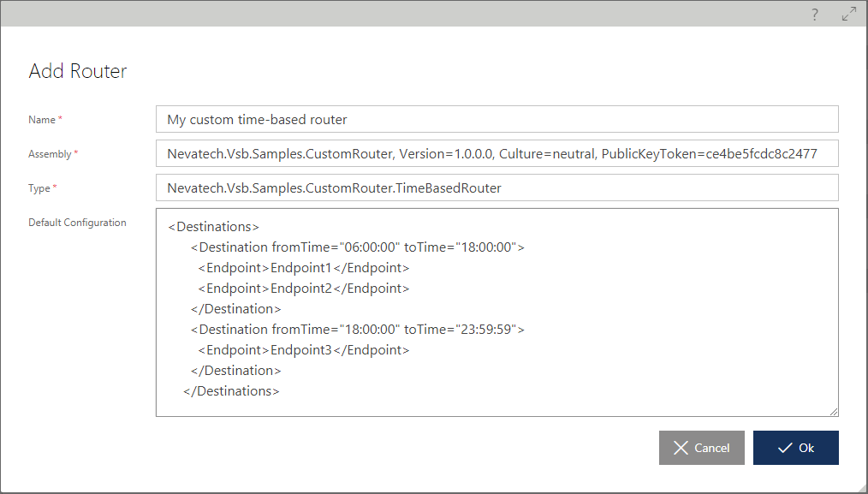Focus the Assembly input field

497,153
